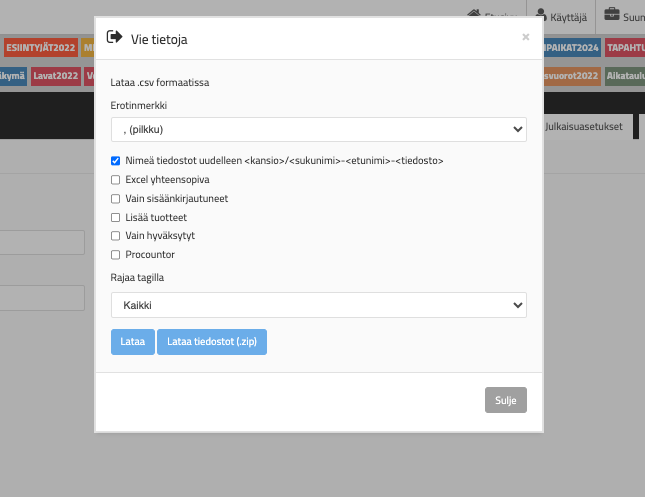This screenshot has height=497, width=645.
Task: Click Lataa tiedostot (.zip) button
Action: click(212, 342)
